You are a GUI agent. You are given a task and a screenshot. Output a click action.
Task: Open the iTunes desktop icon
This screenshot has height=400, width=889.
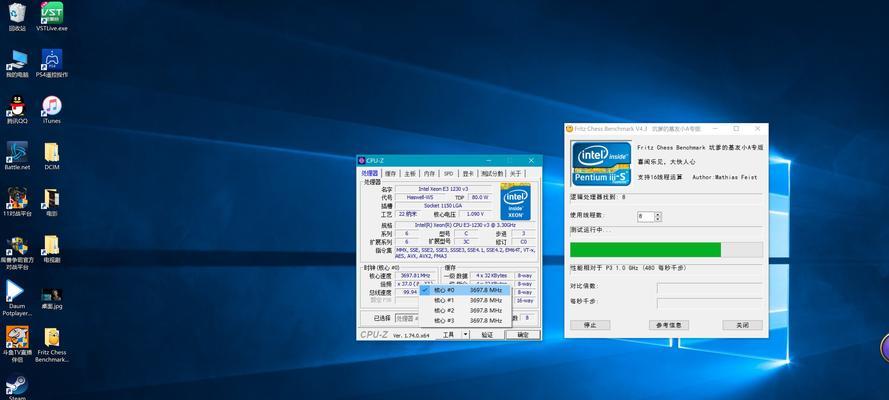point(52,109)
